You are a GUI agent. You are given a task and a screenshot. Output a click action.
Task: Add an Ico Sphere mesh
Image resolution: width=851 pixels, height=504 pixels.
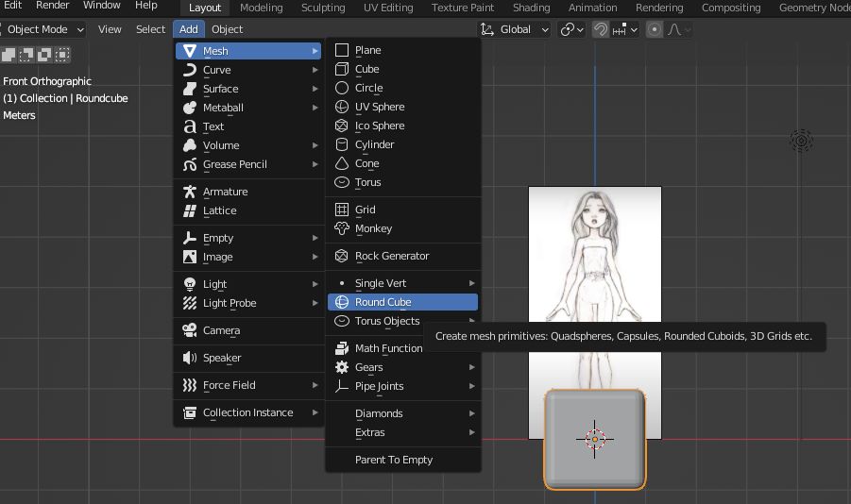click(379, 126)
